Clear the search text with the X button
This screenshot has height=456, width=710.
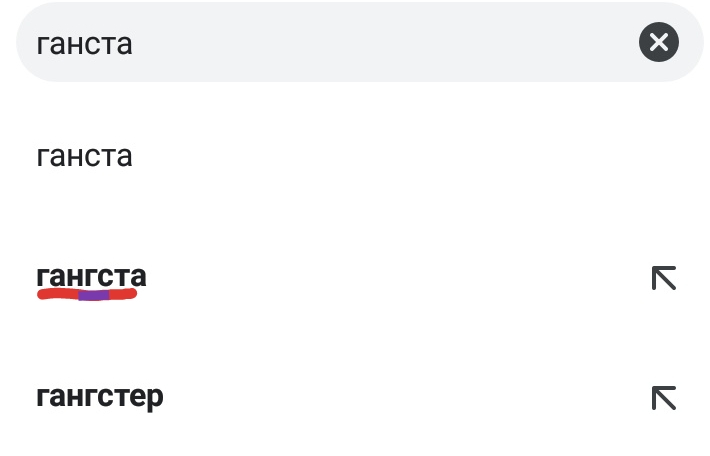(x=658, y=42)
